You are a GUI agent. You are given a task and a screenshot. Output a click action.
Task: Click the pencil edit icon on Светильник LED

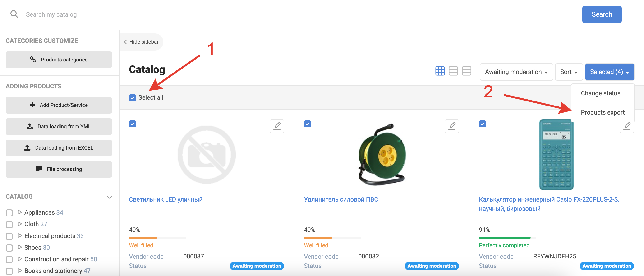pyautogui.click(x=277, y=126)
